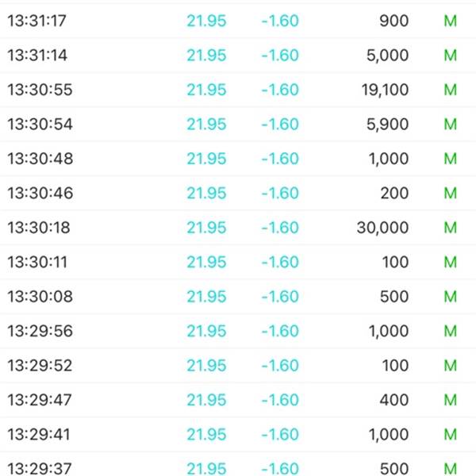
Task: Select the 13:30:08 trade row
Action: [x=238, y=296]
